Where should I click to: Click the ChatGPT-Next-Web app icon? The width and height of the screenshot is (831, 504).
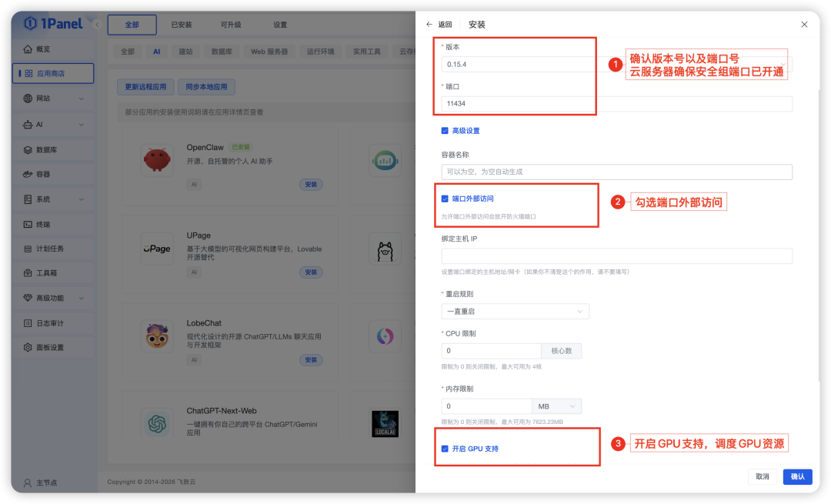pyautogui.click(x=157, y=423)
